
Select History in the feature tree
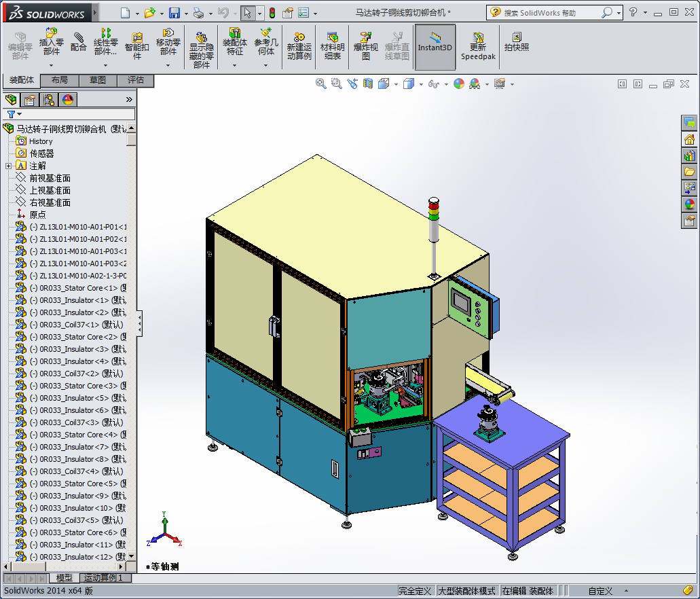[41, 141]
